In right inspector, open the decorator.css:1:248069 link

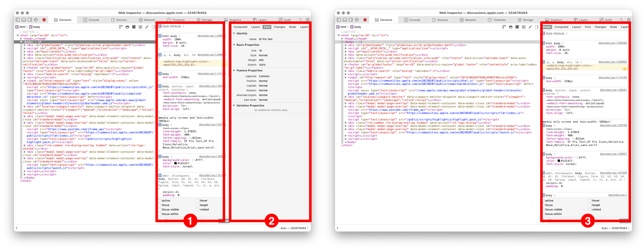click(x=612, y=43)
